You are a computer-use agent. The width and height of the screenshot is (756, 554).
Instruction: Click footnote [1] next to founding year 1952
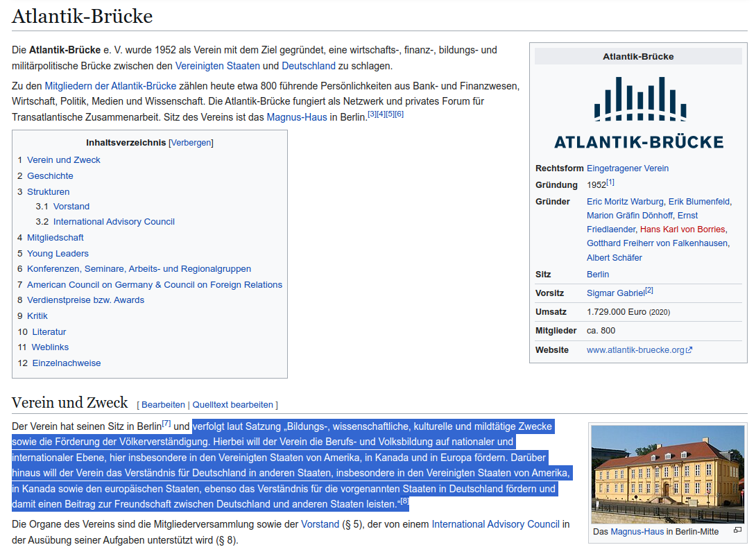tap(610, 182)
